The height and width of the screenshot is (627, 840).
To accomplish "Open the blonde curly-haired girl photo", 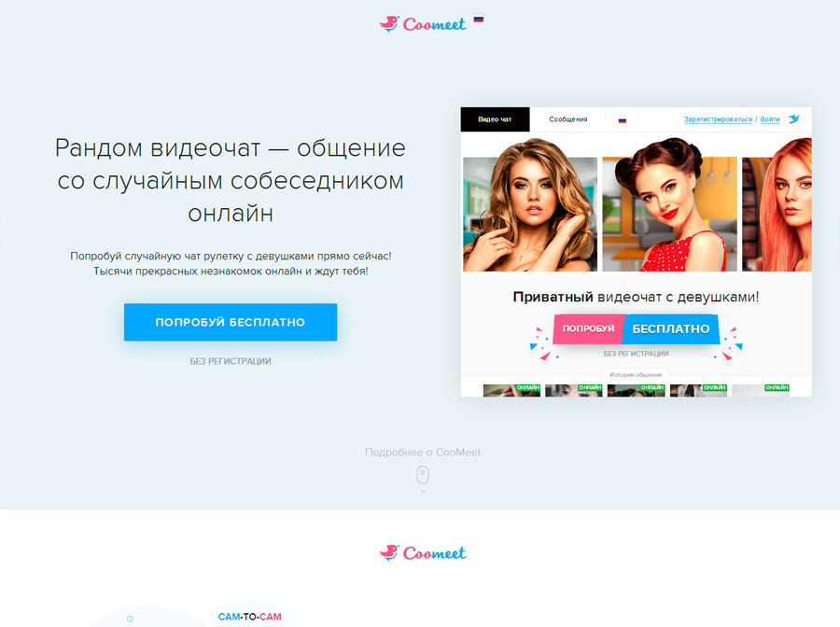I will 530,205.
